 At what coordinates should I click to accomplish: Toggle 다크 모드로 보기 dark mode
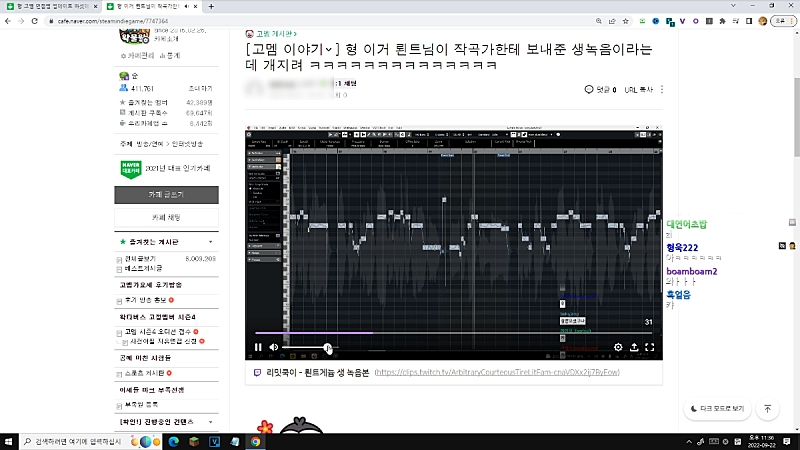[717, 409]
